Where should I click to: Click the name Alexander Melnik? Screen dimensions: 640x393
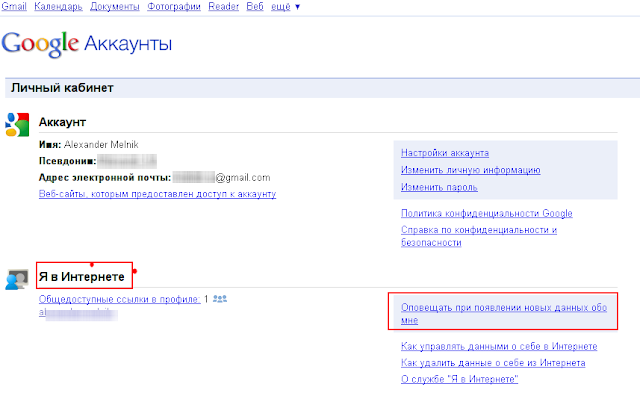tap(101, 144)
